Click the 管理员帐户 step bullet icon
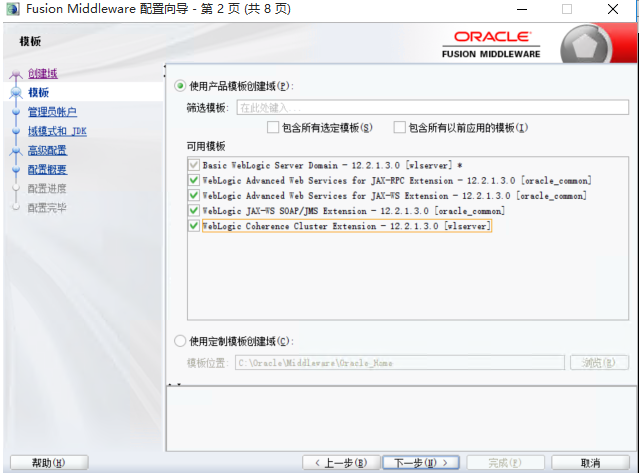640x476 pixels. pyautogui.click(x=16, y=112)
